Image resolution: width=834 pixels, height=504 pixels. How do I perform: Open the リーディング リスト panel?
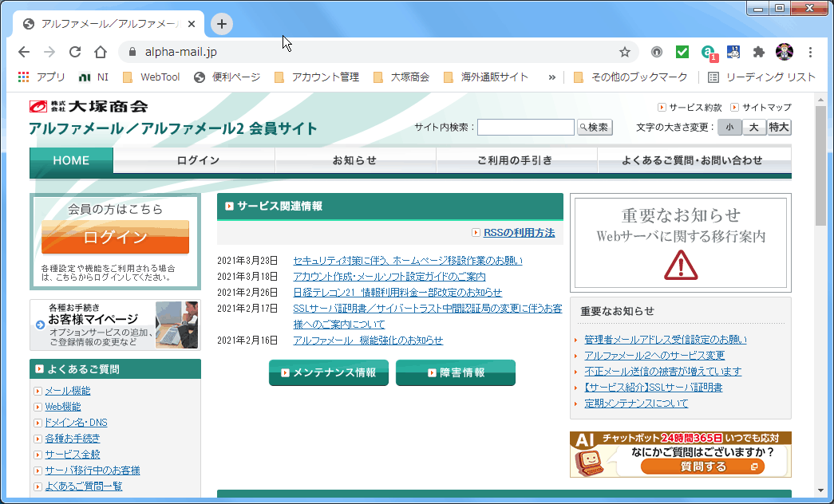point(761,77)
